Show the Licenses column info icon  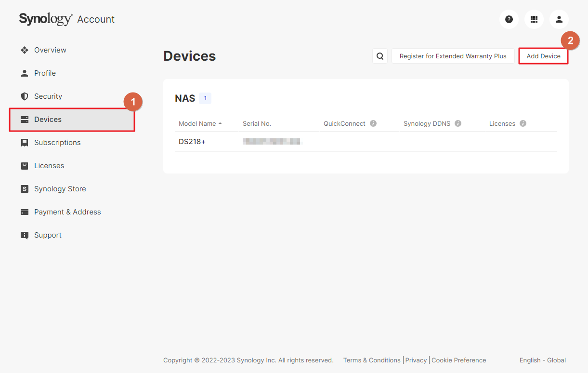pyautogui.click(x=523, y=123)
